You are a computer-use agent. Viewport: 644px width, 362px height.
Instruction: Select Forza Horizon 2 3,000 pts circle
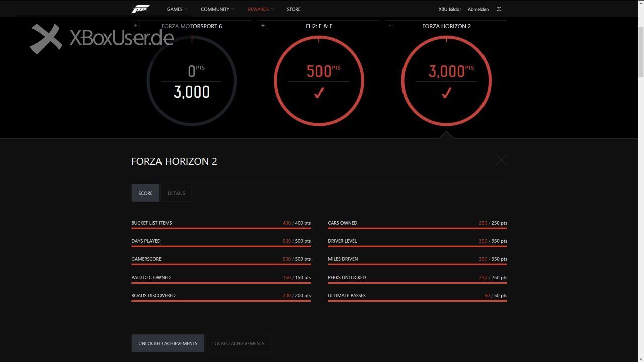(x=446, y=80)
